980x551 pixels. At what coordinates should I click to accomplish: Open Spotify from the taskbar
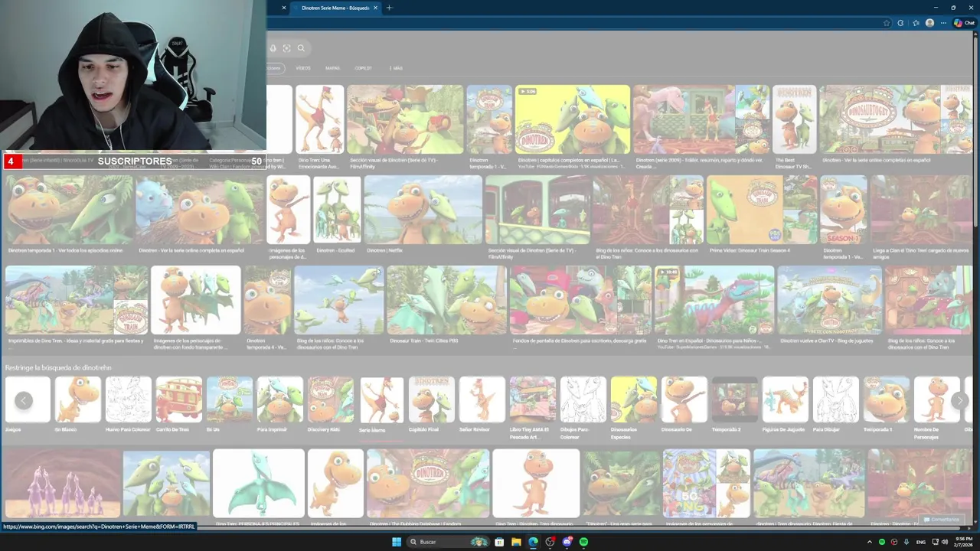point(583,542)
